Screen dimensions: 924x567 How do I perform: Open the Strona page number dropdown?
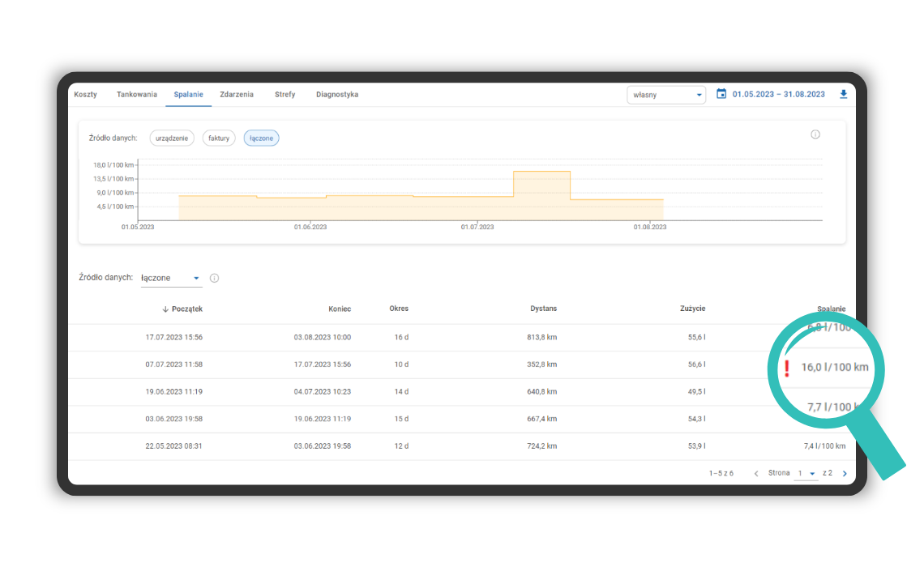click(x=806, y=473)
